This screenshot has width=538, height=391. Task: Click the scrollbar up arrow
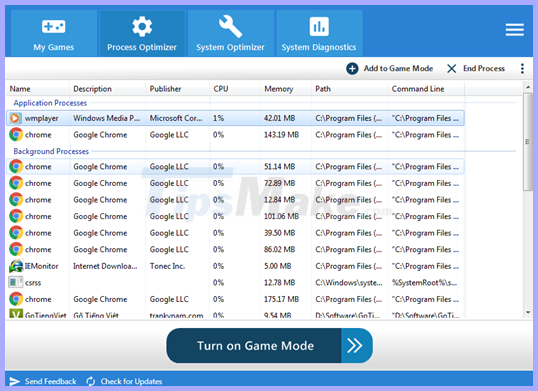pyautogui.click(x=528, y=87)
